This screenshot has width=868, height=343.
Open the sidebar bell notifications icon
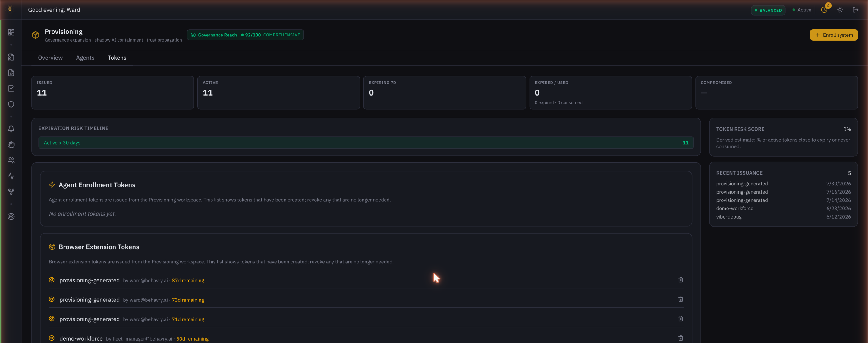point(11,129)
